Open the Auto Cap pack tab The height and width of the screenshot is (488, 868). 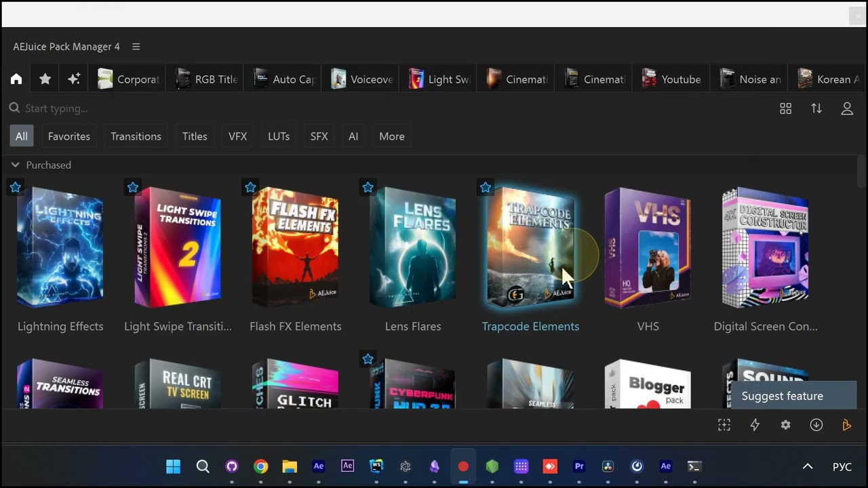(x=284, y=79)
